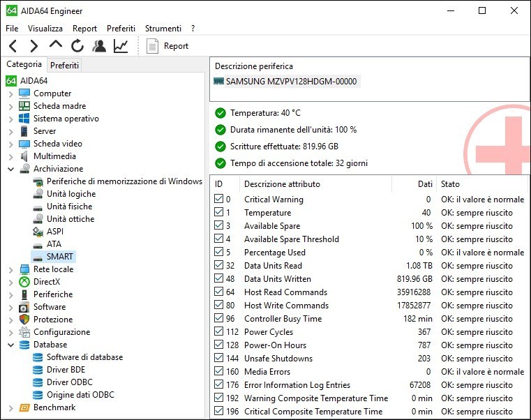Screen dimensions: 531x420
Task: Click the graph chart toolbar icon
Action: (121, 46)
